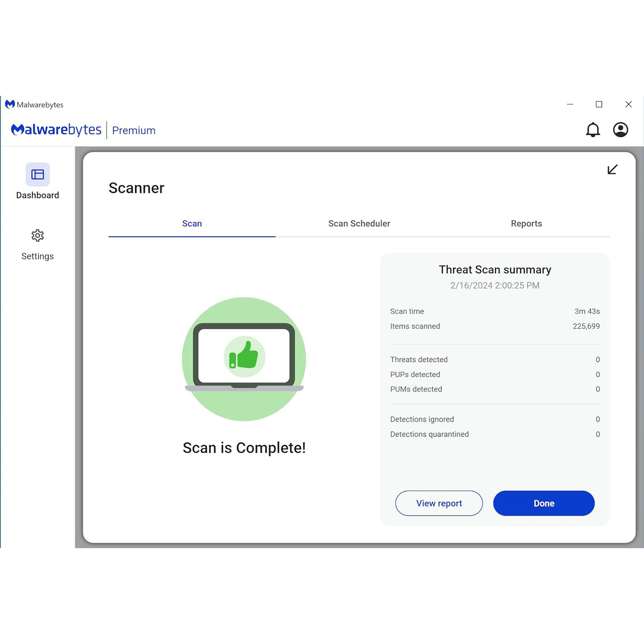Collapse the Scanner panel with the arrow
The image size is (644, 644).
point(612,169)
